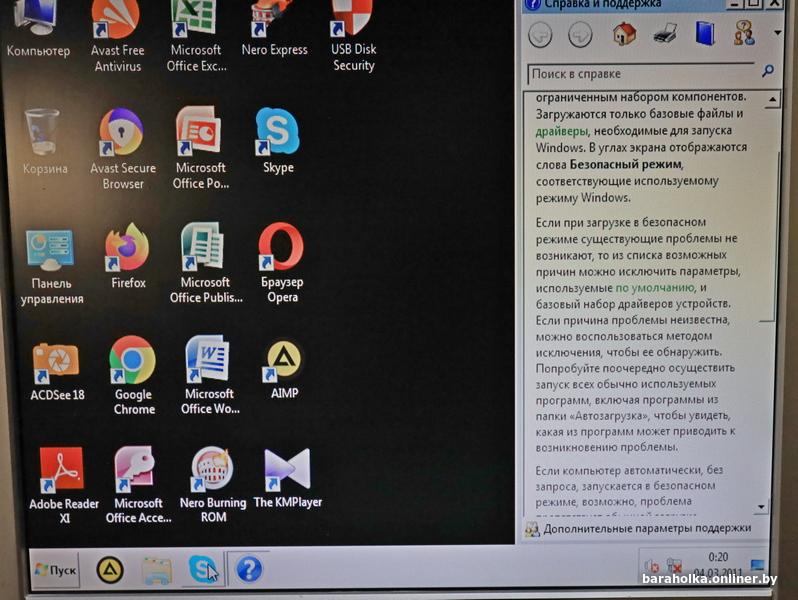
Task: Click the help scrollbar up arrow
Action: [x=772, y=99]
